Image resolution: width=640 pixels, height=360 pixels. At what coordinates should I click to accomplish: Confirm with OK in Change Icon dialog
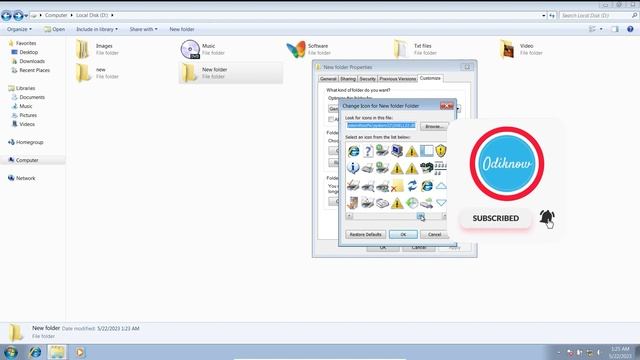[403, 235]
